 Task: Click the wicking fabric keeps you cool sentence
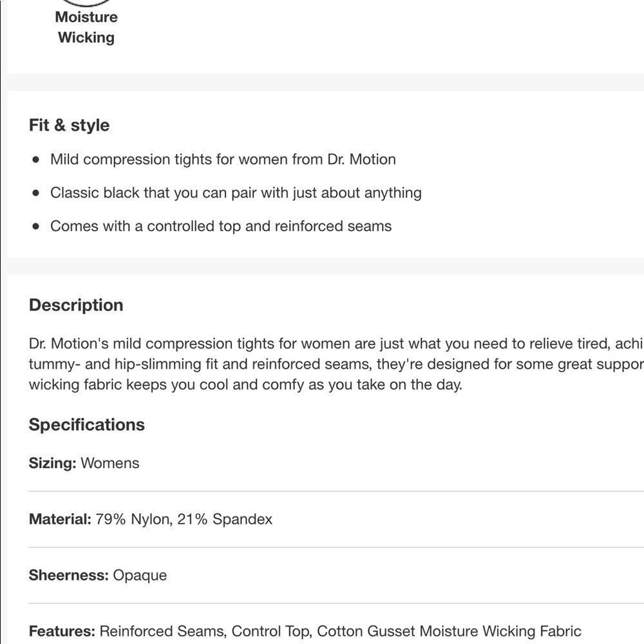(245, 385)
